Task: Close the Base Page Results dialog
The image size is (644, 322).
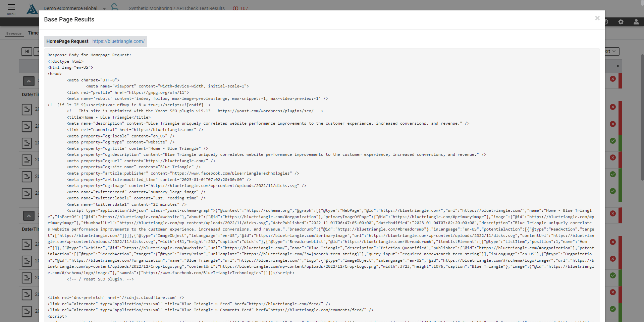Action: pos(597,18)
